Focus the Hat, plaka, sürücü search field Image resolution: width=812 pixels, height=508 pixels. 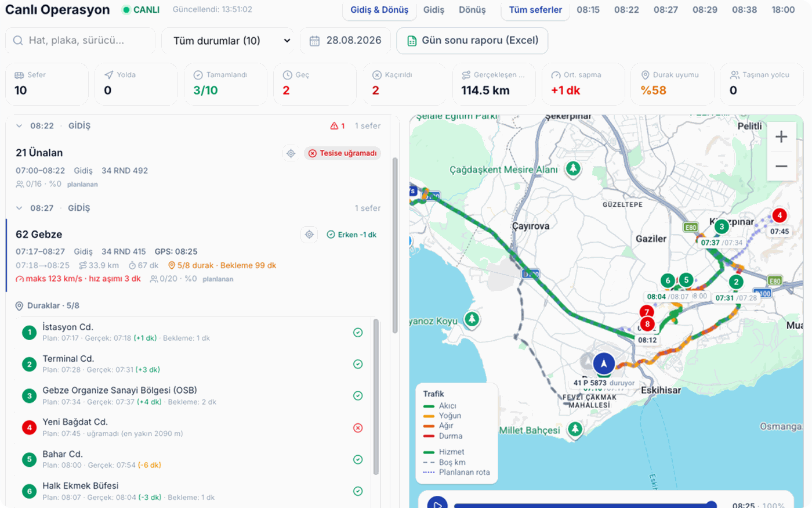(x=81, y=41)
